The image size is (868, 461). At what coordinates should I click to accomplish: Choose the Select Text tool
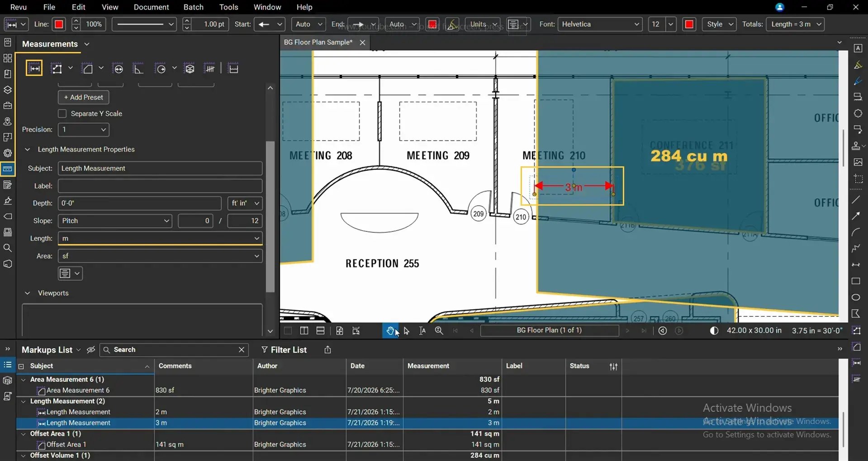point(422,331)
